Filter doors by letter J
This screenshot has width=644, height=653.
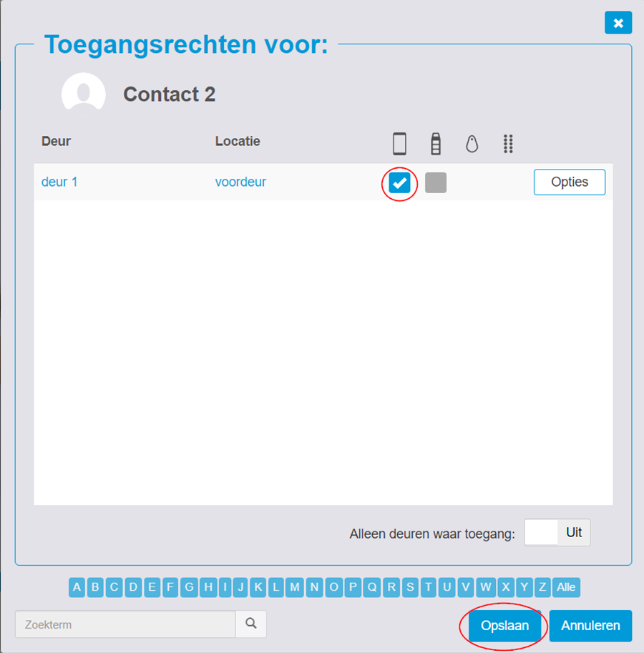pyautogui.click(x=240, y=587)
